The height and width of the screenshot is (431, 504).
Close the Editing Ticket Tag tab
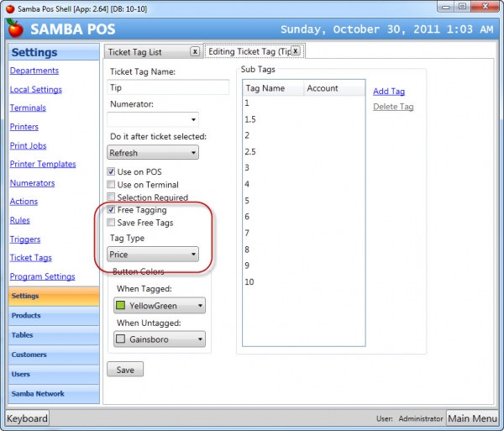(x=296, y=51)
